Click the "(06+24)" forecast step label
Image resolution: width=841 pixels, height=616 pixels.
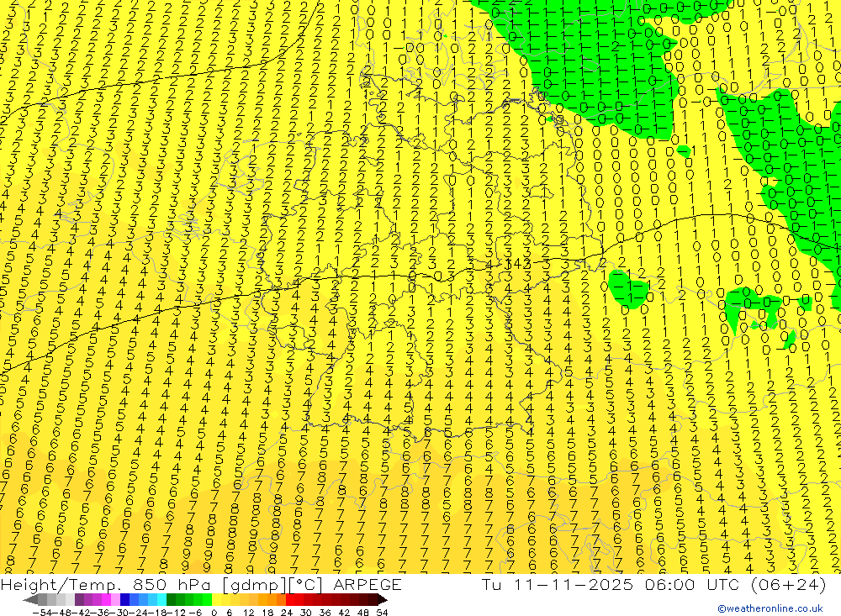point(789,584)
